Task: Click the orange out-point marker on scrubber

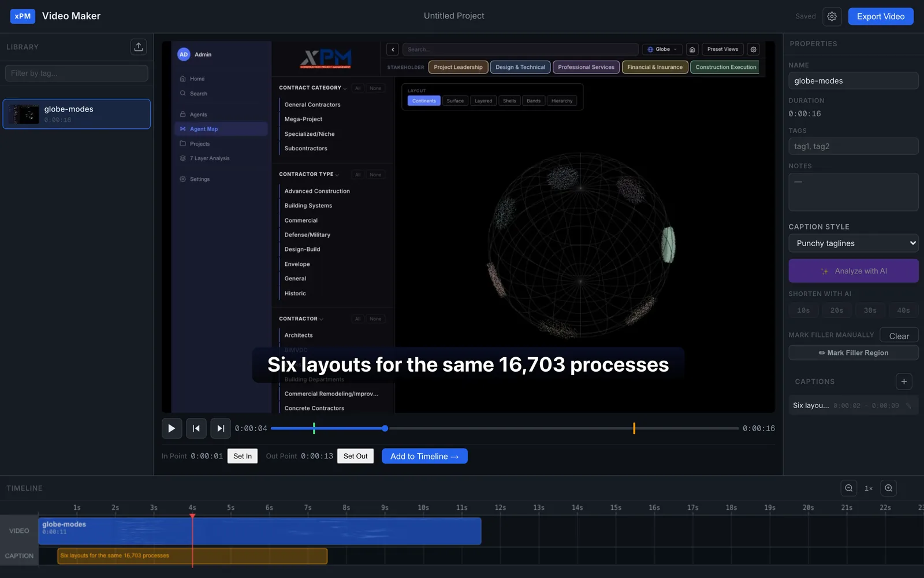Action: click(x=634, y=428)
